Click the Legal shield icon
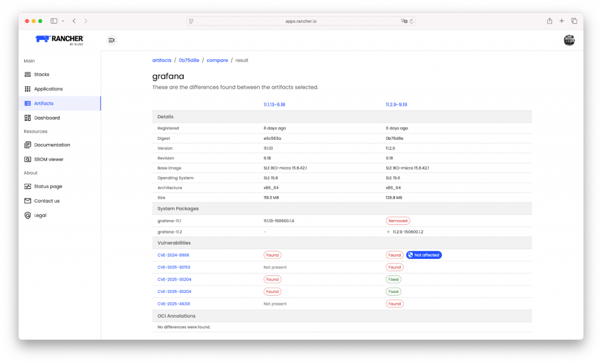Viewport: 602px width, 364px height. coord(28,215)
